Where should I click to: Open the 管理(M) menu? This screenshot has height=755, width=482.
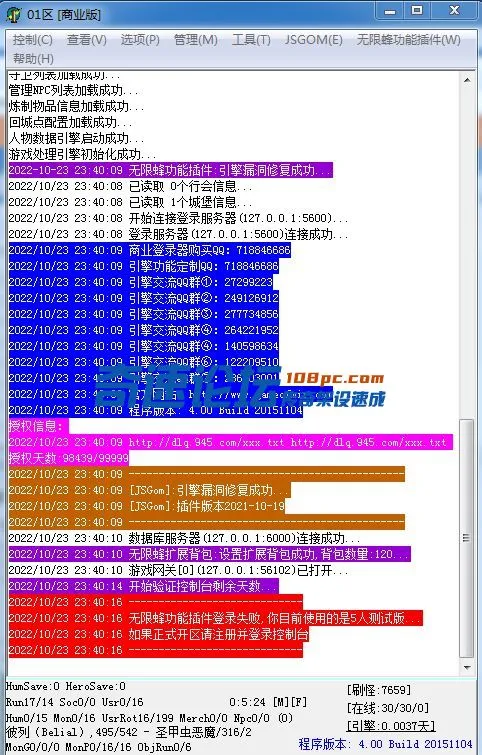tap(195, 39)
